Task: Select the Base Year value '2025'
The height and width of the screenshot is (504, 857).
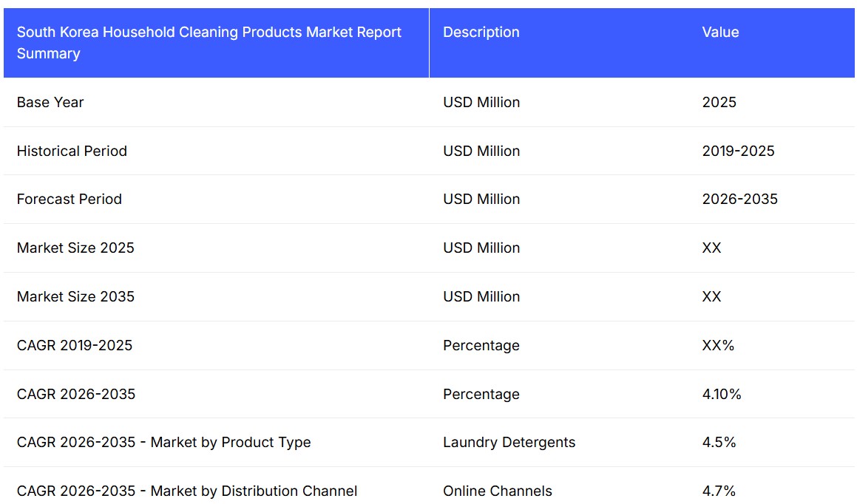Action: click(x=719, y=103)
